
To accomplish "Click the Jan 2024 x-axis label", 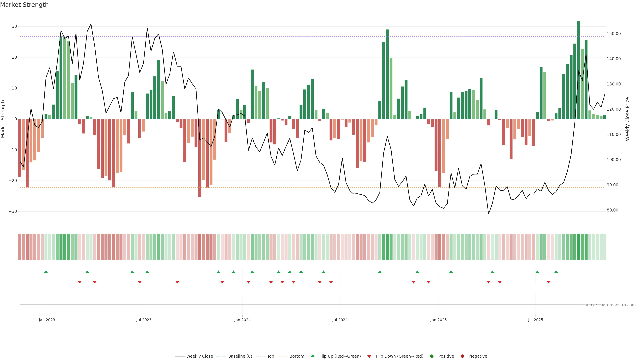I will tap(242, 320).
